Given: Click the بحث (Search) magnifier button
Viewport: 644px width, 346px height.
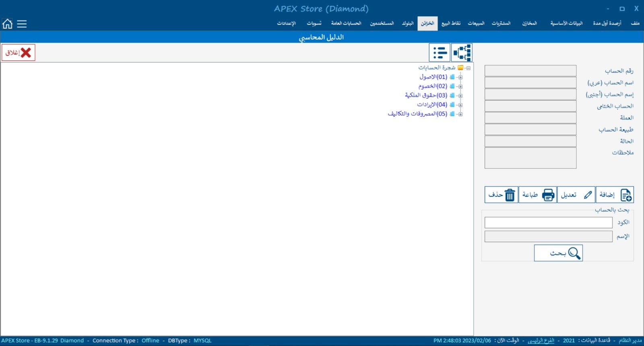Looking at the screenshot, I should pos(558,253).
